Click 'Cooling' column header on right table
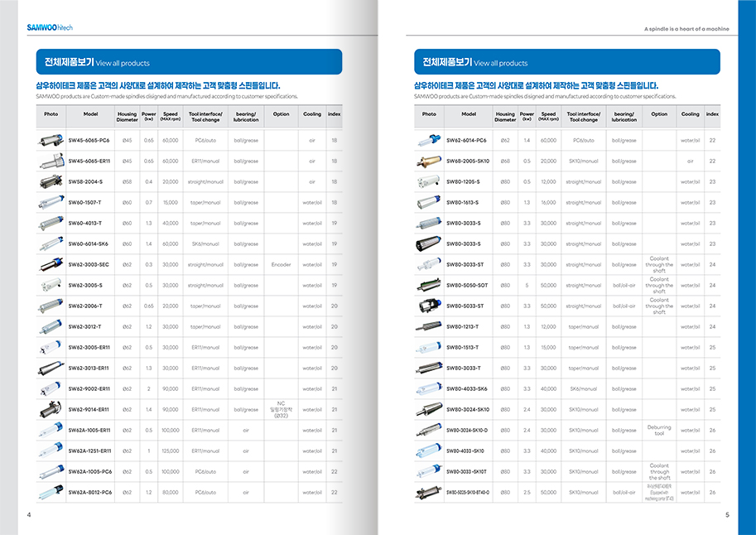 [690, 114]
